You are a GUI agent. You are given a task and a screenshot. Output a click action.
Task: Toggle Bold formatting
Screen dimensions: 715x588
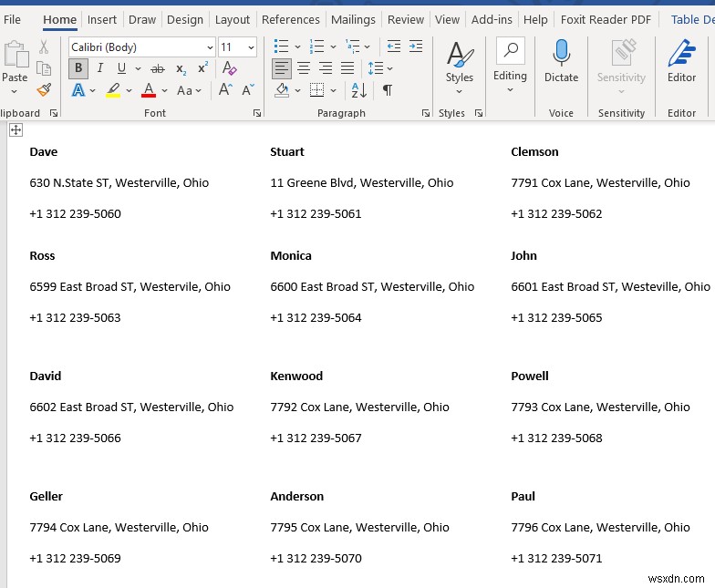coord(78,68)
